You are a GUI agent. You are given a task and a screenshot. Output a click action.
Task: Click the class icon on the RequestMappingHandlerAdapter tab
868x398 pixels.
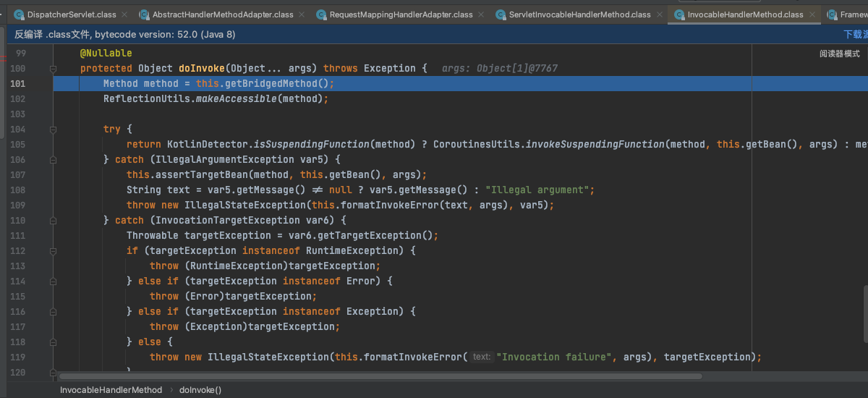[320, 14]
